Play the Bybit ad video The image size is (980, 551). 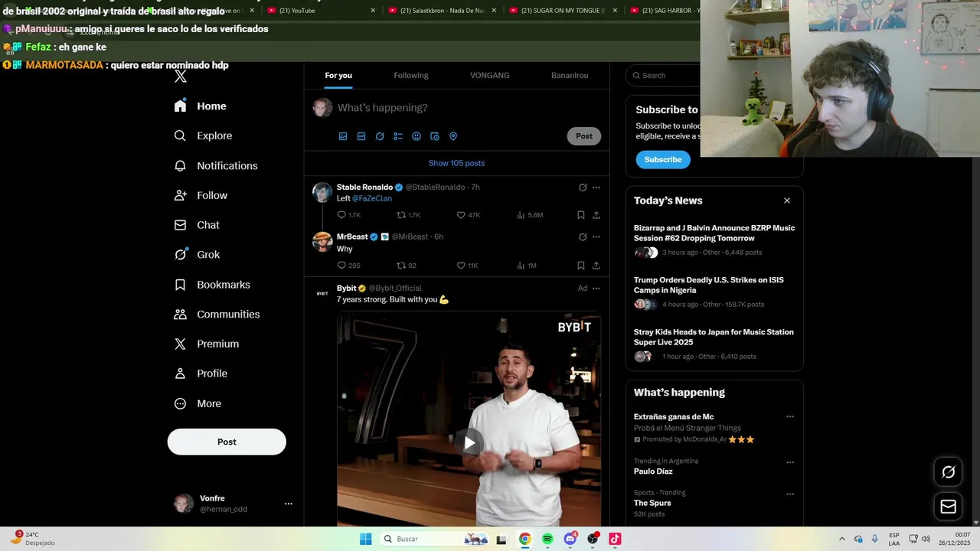[469, 442]
